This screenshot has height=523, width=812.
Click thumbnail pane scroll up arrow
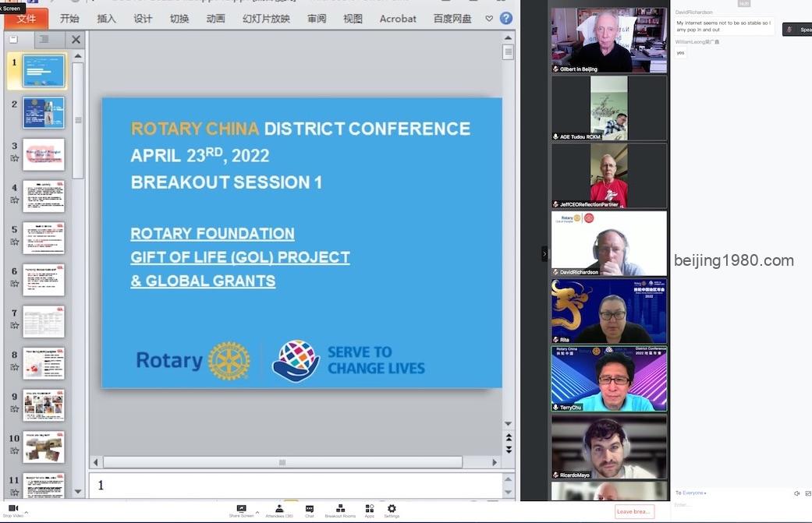click(78, 56)
